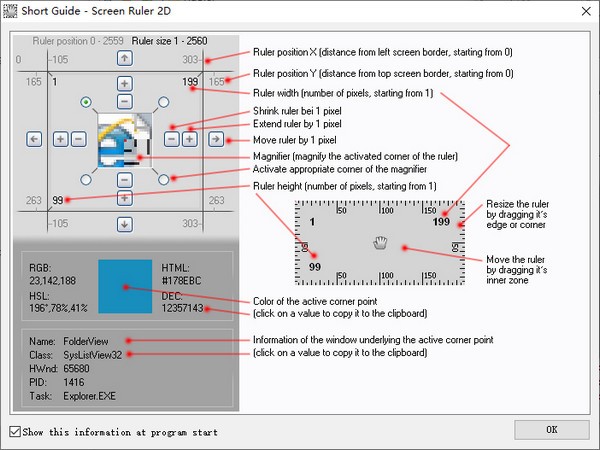The height and width of the screenshot is (450, 600).
Task: Select the top-left magnifier corner radio
Action: click(86, 102)
